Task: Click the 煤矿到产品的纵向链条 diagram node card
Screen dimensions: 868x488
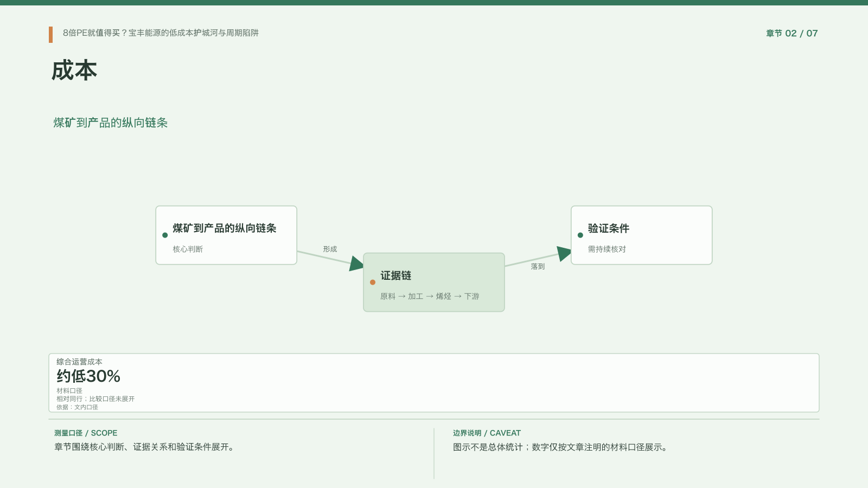Action: [226, 235]
